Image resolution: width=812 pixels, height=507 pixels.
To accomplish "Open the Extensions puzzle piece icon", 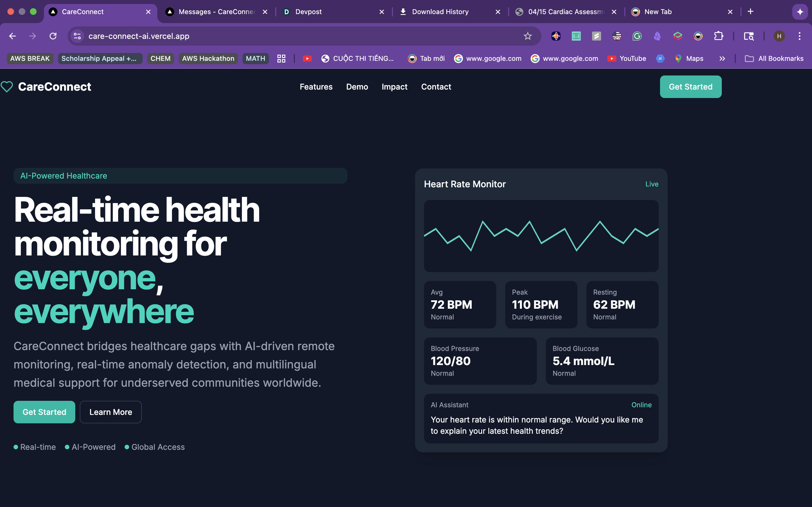I will point(718,36).
